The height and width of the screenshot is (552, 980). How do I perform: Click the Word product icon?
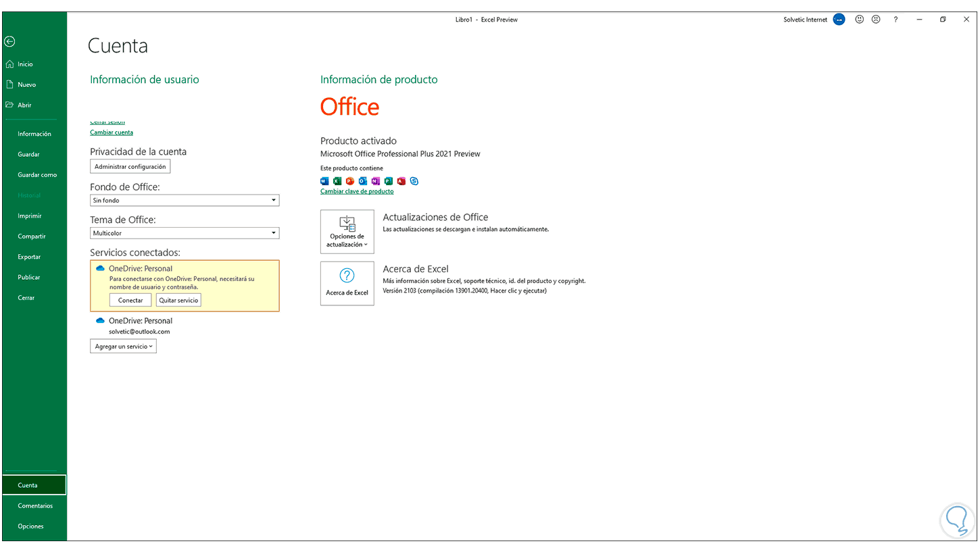[324, 181]
